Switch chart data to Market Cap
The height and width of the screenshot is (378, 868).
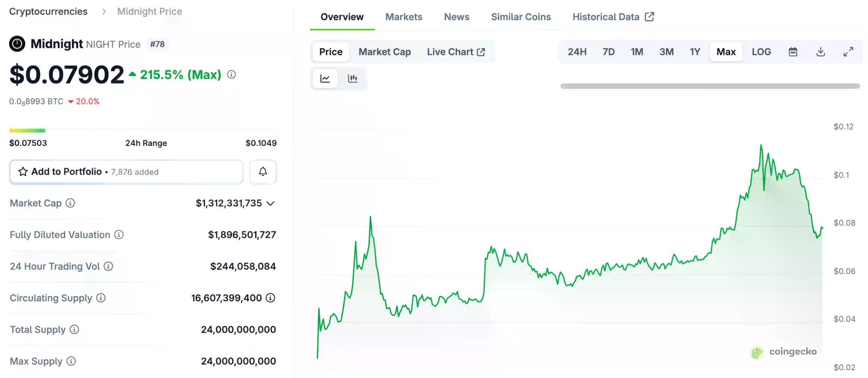click(384, 52)
